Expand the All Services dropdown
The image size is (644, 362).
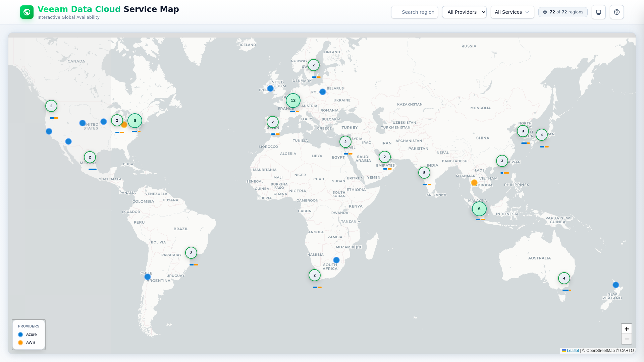pos(513,12)
